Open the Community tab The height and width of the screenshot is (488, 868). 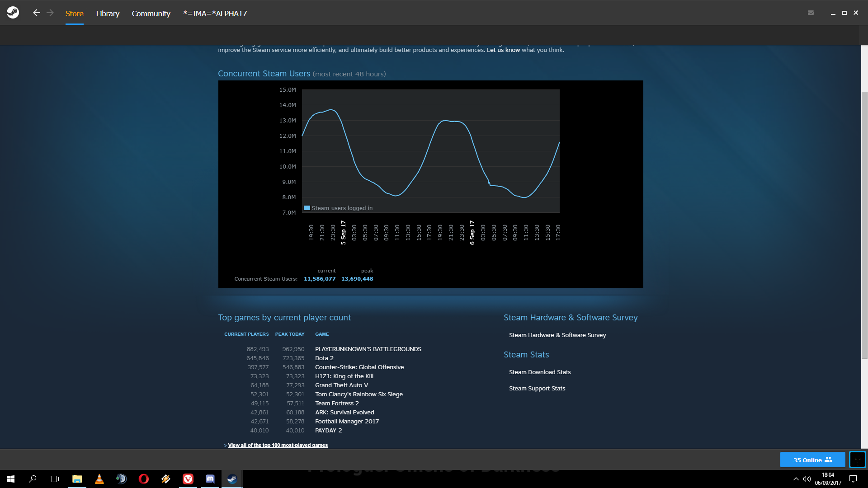pyautogui.click(x=151, y=14)
